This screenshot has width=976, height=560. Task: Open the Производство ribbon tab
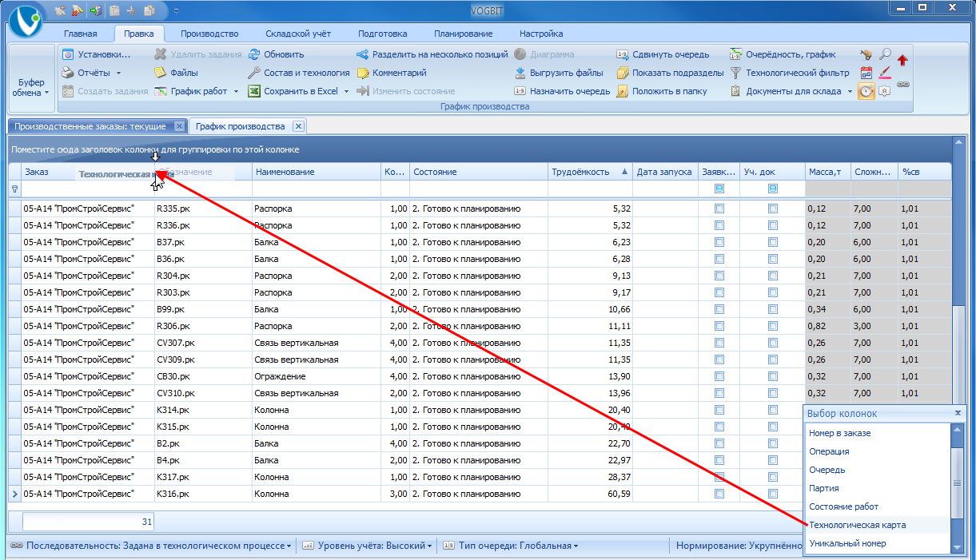[x=209, y=34]
